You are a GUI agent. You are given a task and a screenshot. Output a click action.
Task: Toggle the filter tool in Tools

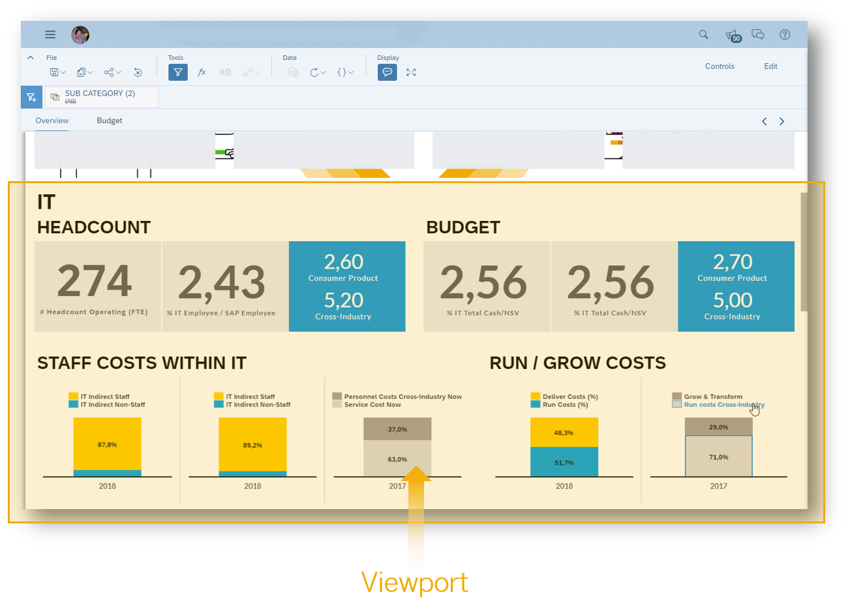click(178, 72)
